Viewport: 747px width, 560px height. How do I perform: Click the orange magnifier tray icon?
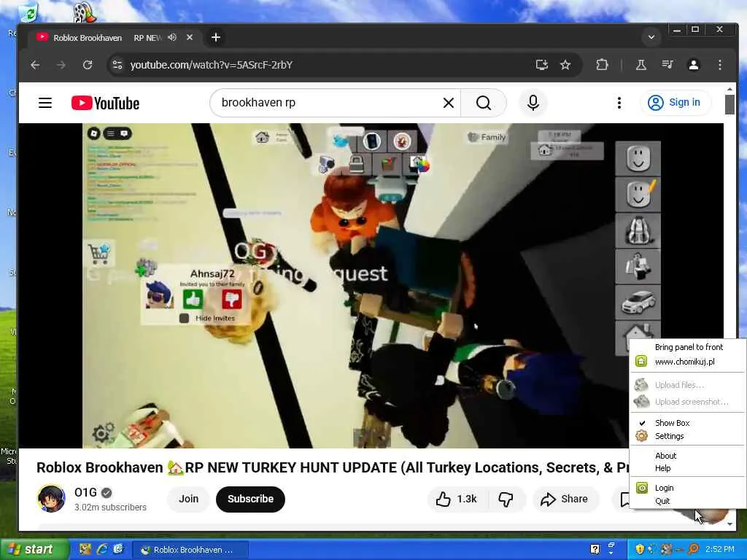(693, 550)
